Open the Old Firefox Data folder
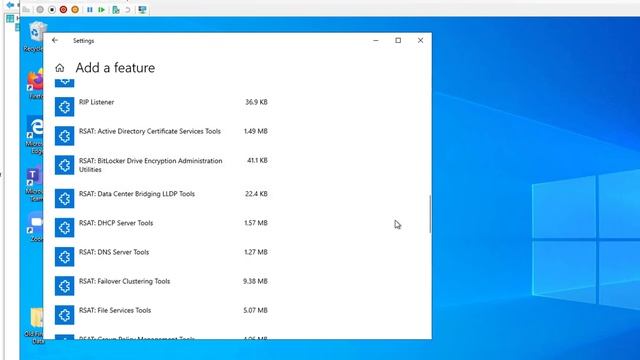The height and width of the screenshot is (360, 640). (35, 326)
